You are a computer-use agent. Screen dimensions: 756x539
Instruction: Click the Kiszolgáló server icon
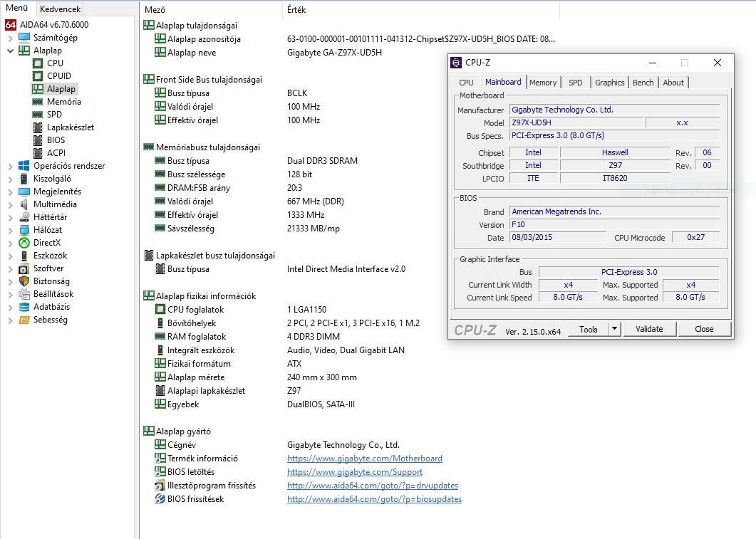pyautogui.click(x=24, y=179)
